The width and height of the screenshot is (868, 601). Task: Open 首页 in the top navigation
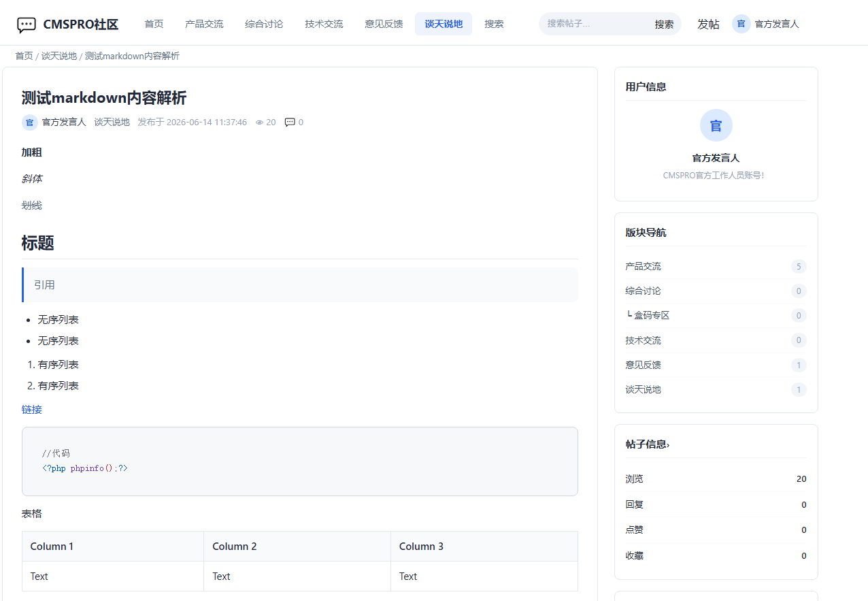(x=154, y=24)
